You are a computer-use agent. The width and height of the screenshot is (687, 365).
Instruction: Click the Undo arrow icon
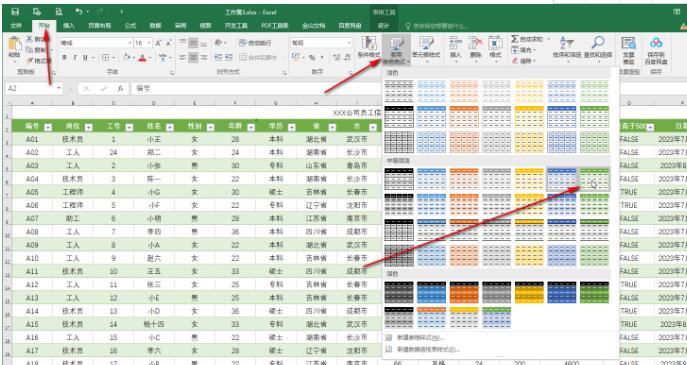click(x=79, y=12)
